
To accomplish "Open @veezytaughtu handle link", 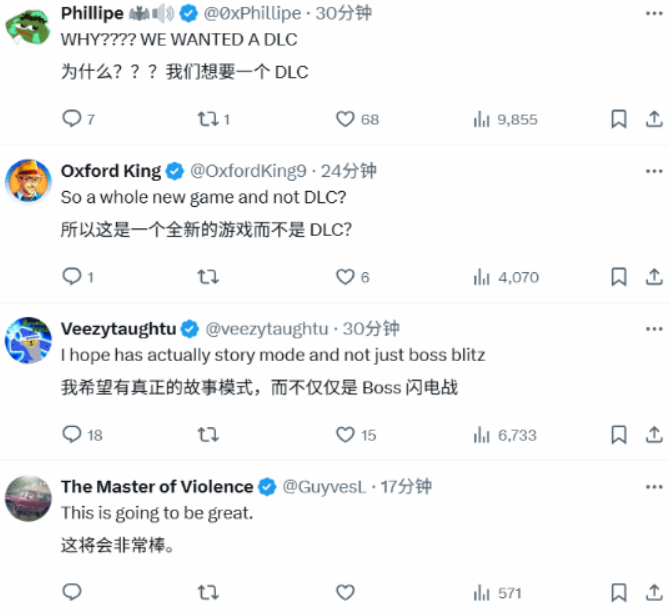I will point(267,329).
